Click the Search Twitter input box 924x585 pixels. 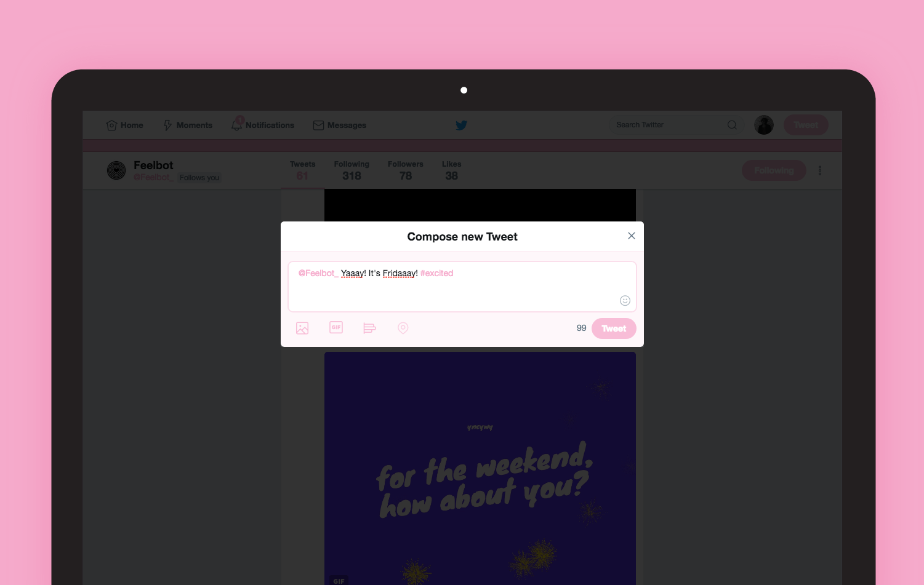pos(668,125)
